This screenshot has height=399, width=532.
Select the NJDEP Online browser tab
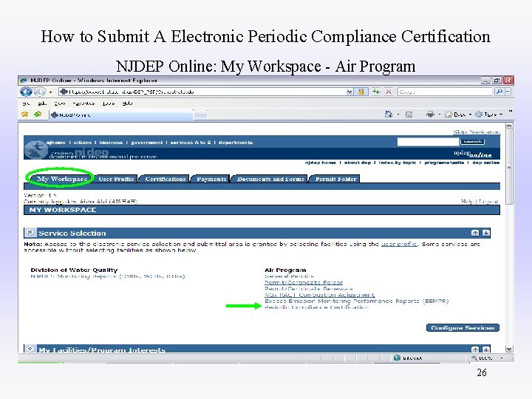[x=121, y=115]
